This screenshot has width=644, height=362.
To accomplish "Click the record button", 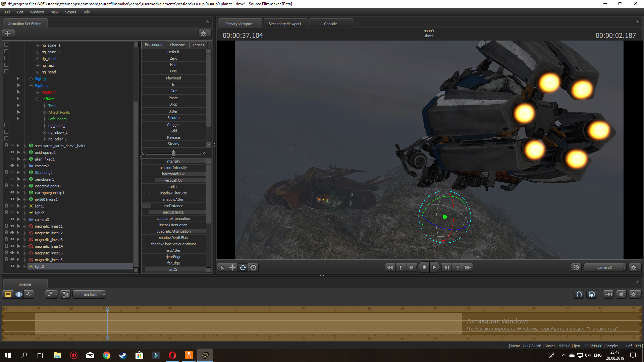I will [x=424, y=267].
